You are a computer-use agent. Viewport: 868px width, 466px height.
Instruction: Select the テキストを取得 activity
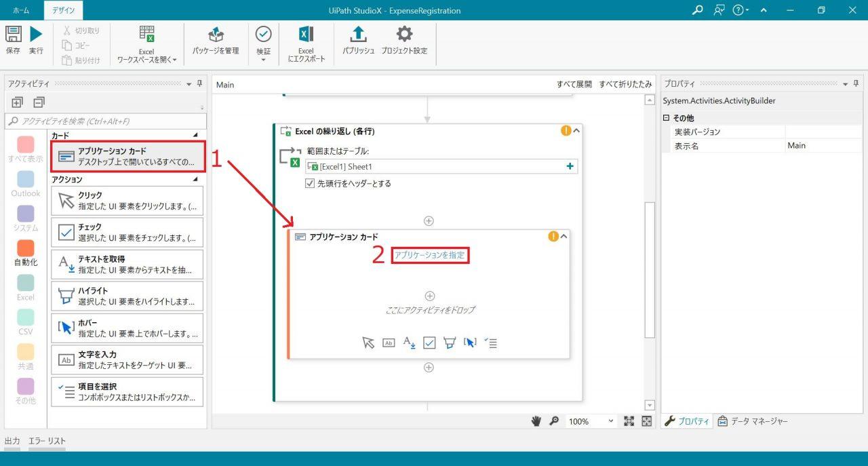click(x=127, y=264)
